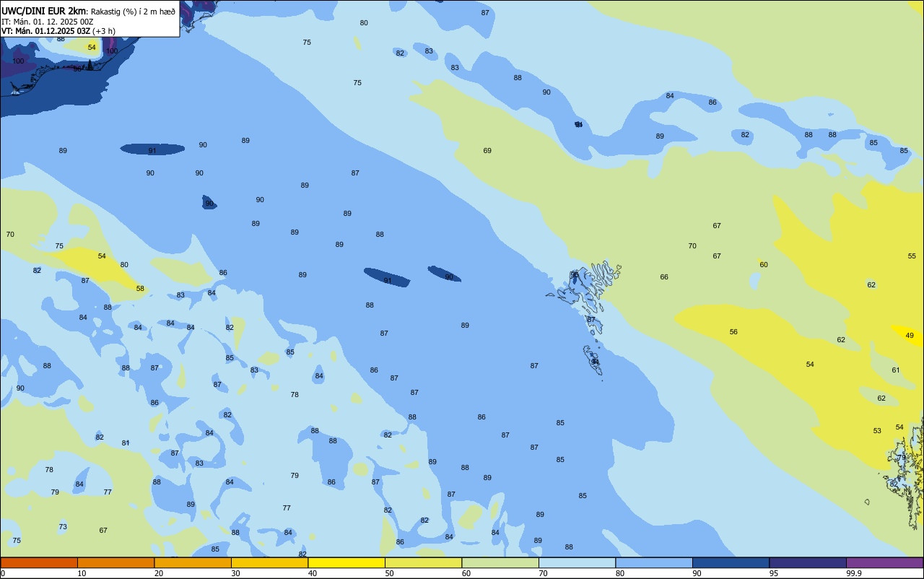Viewport: 924px width, 579px height.
Task: Click the '20' legend tick label
Action: click(159, 573)
